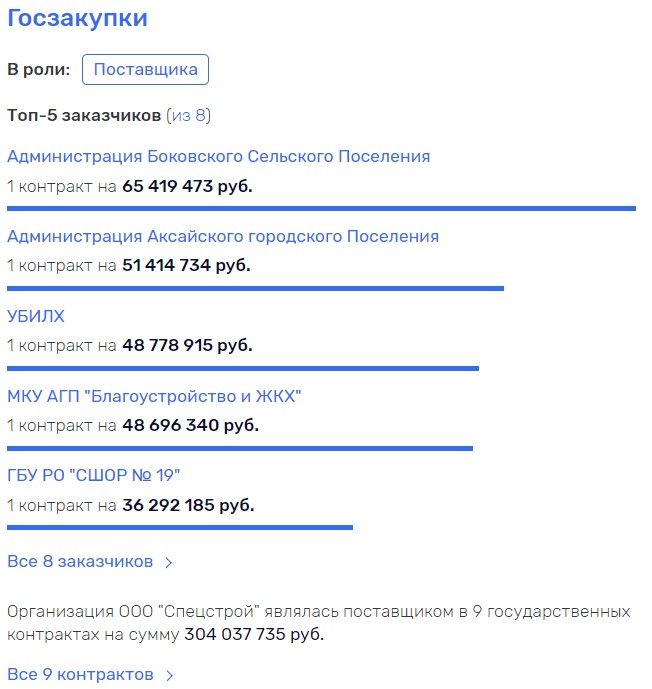Click the 51 414 734 руб. amount
The image size is (652, 689).
(x=186, y=265)
